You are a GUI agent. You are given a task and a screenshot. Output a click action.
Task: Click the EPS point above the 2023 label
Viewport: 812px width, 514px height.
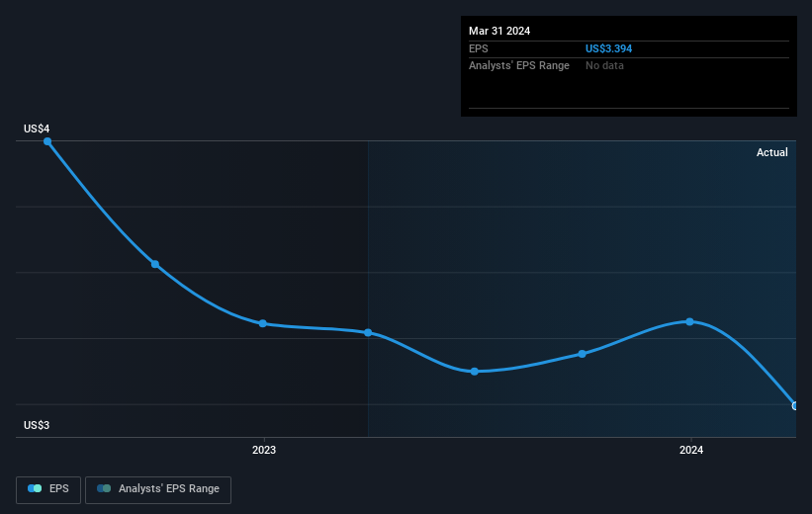[262, 323]
